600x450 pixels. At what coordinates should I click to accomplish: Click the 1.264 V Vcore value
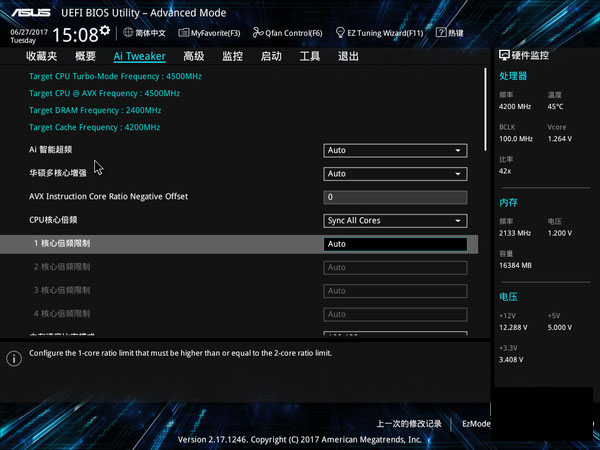[x=559, y=139]
